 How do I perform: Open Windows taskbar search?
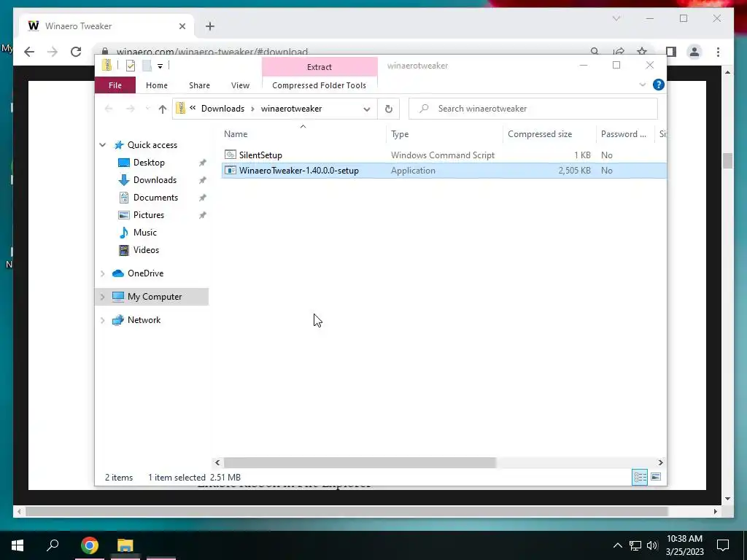53,545
